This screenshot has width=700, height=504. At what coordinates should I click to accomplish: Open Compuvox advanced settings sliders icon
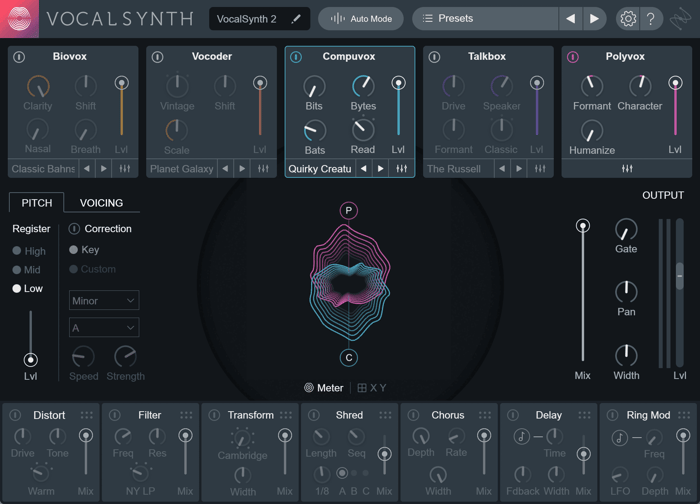click(402, 169)
